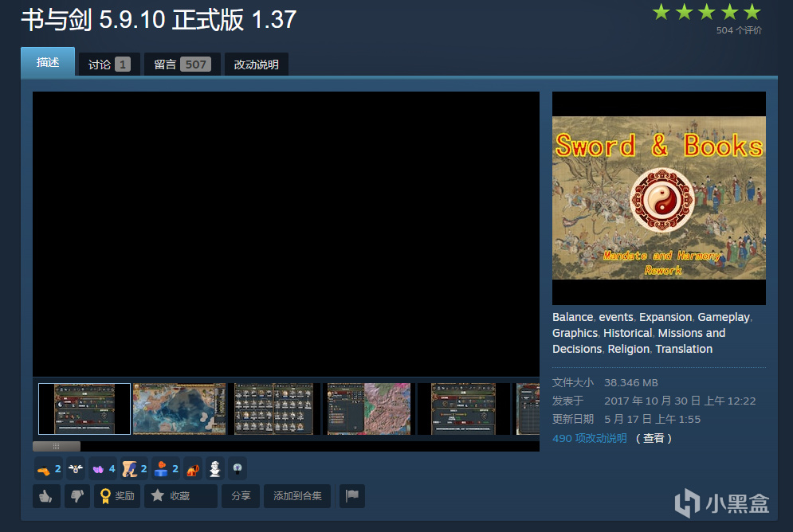
Task: Click the main media preview area
Action: pyautogui.click(x=286, y=234)
